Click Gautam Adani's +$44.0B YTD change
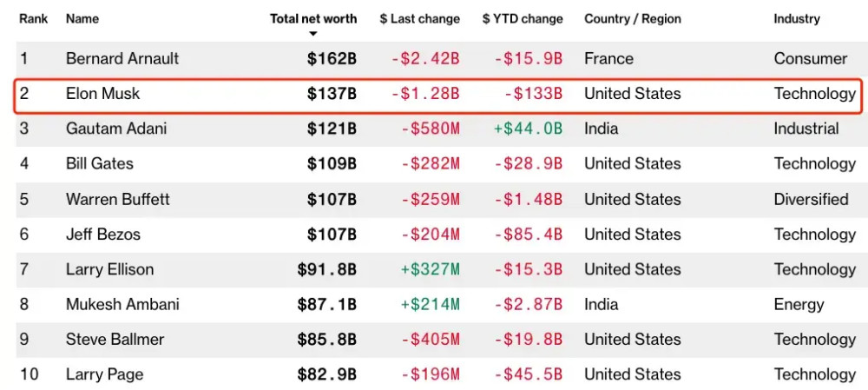Viewport: 868px width, 390px height. pos(528,129)
